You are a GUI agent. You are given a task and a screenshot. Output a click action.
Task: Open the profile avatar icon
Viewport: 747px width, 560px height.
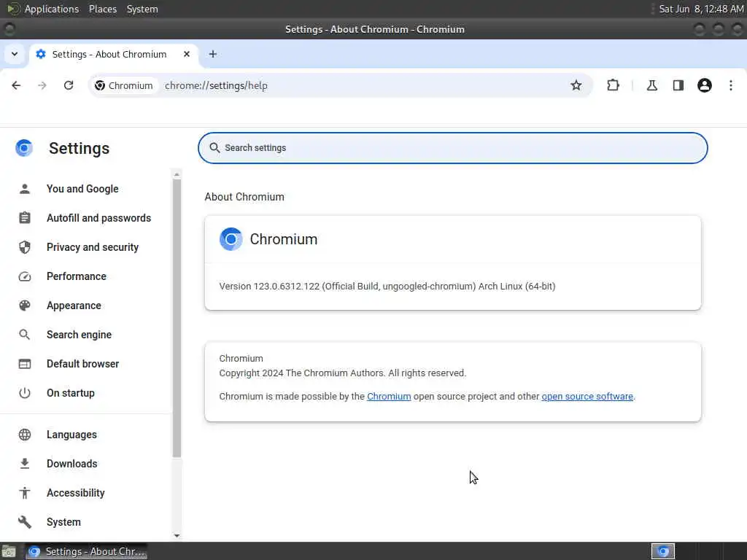[705, 85]
